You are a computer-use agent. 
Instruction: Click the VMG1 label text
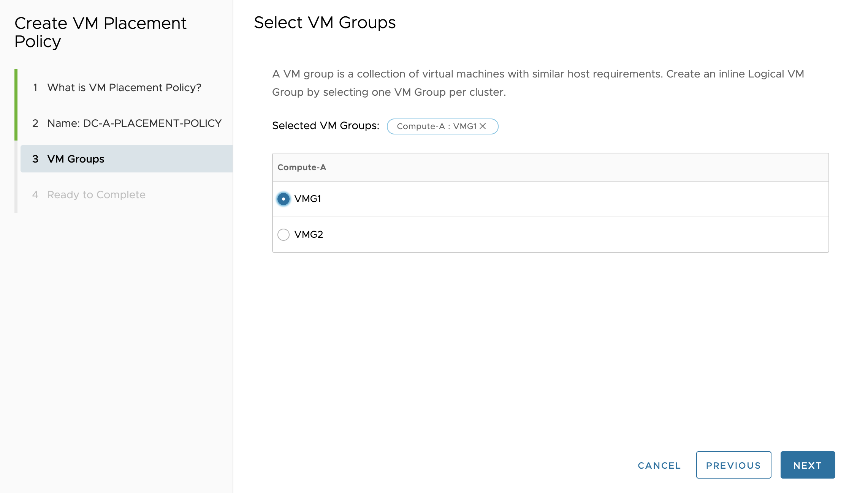(x=307, y=199)
